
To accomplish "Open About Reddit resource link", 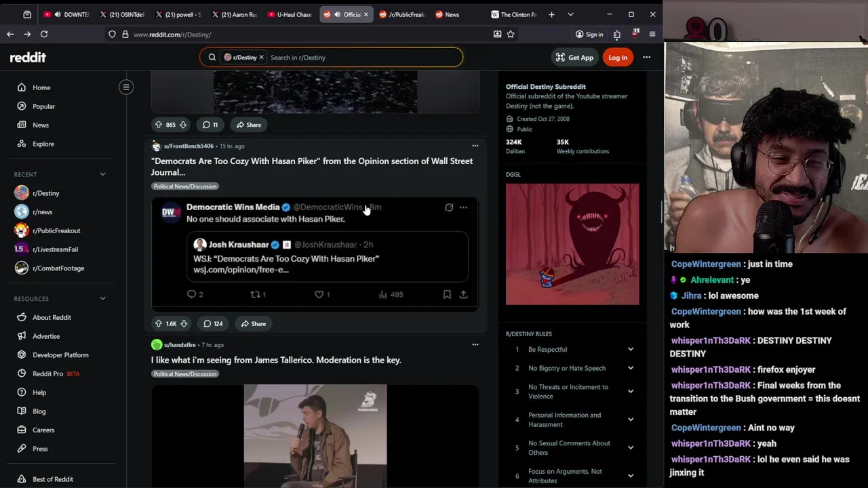I will click(x=52, y=317).
